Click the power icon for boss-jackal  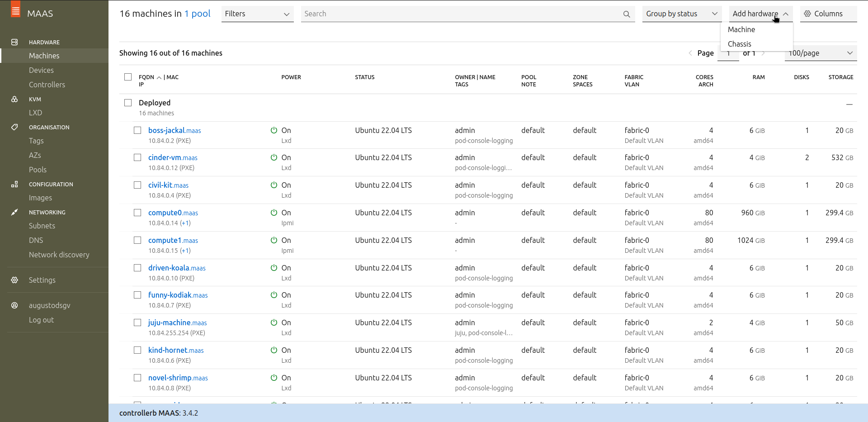pos(274,130)
